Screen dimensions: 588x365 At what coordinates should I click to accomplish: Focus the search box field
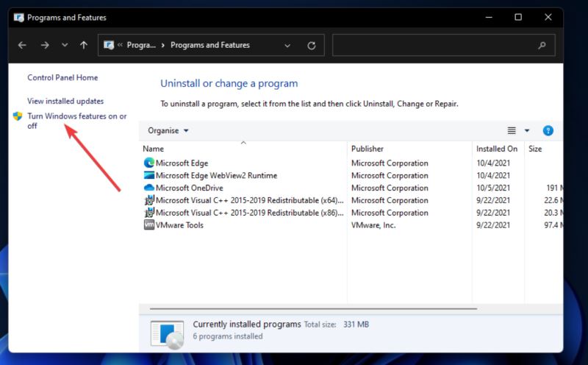(x=444, y=46)
